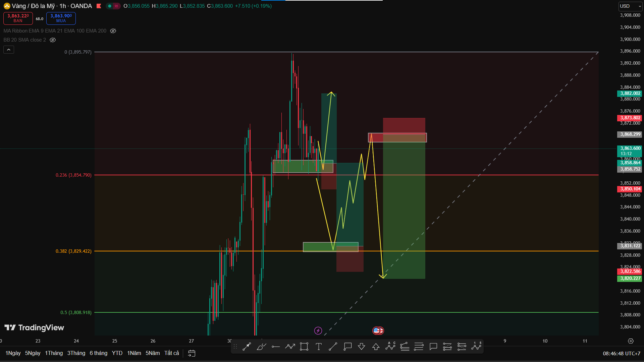
Task: Select the Text tool
Action: (319, 347)
